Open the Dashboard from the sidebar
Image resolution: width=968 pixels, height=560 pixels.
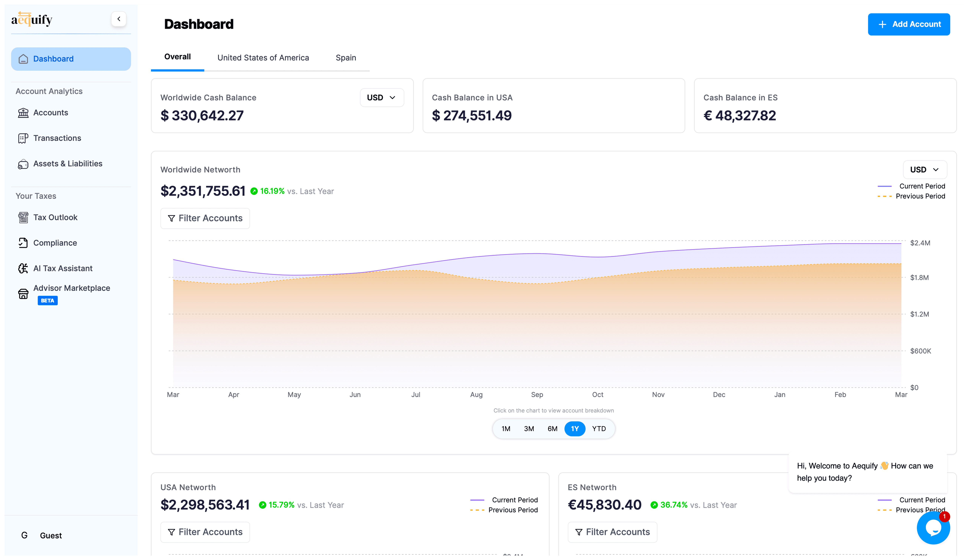pyautogui.click(x=53, y=59)
